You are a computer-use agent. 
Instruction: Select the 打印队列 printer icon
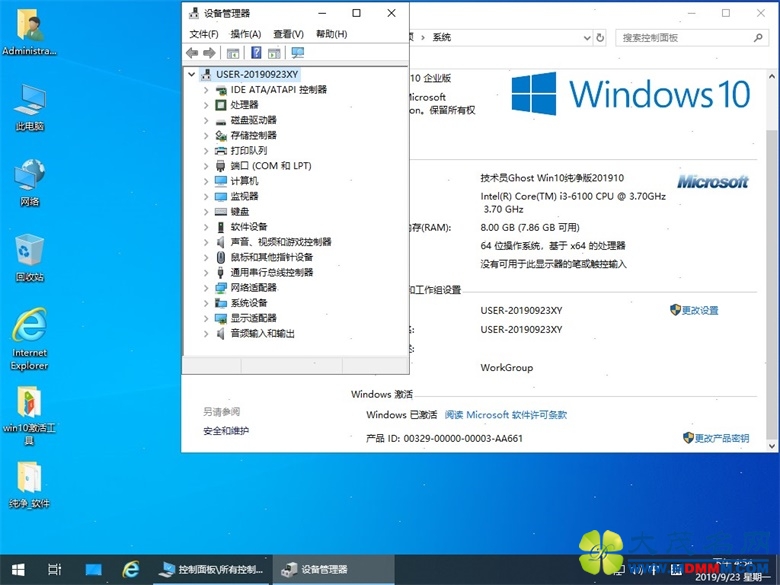[221, 151]
